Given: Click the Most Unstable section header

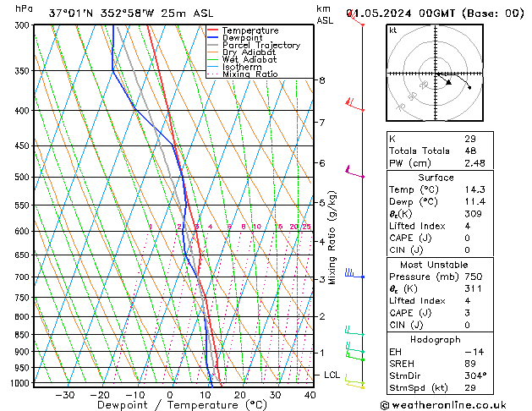Looking at the screenshot, I should coord(435,264).
